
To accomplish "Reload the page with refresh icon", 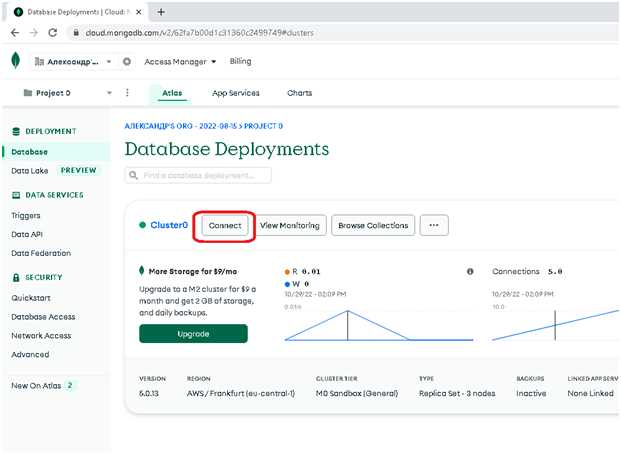I will 53,33.
